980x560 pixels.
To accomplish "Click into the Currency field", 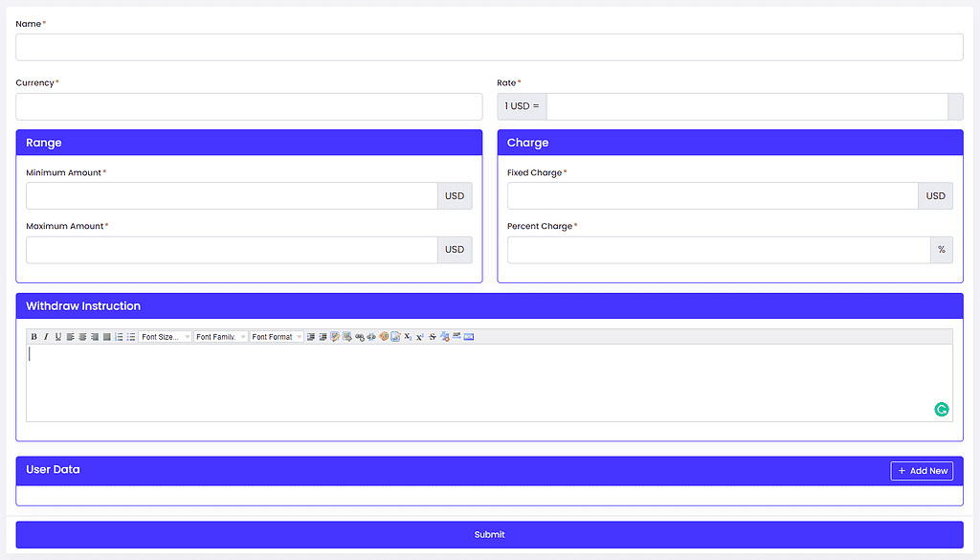I will [249, 106].
